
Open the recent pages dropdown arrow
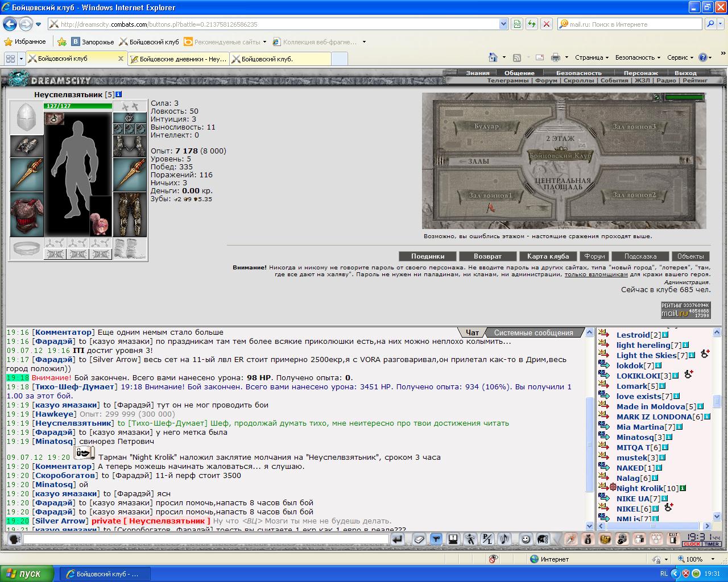38,24
